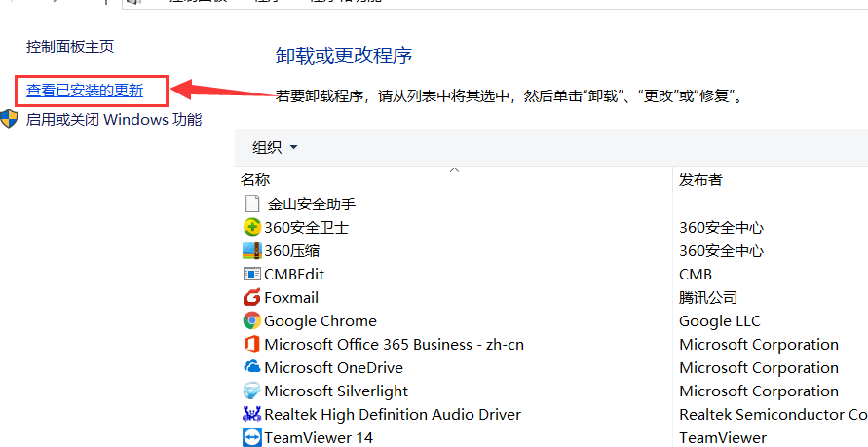Sort list by 发布者 column header
The width and height of the screenshot is (868, 447).
[x=700, y=179]
